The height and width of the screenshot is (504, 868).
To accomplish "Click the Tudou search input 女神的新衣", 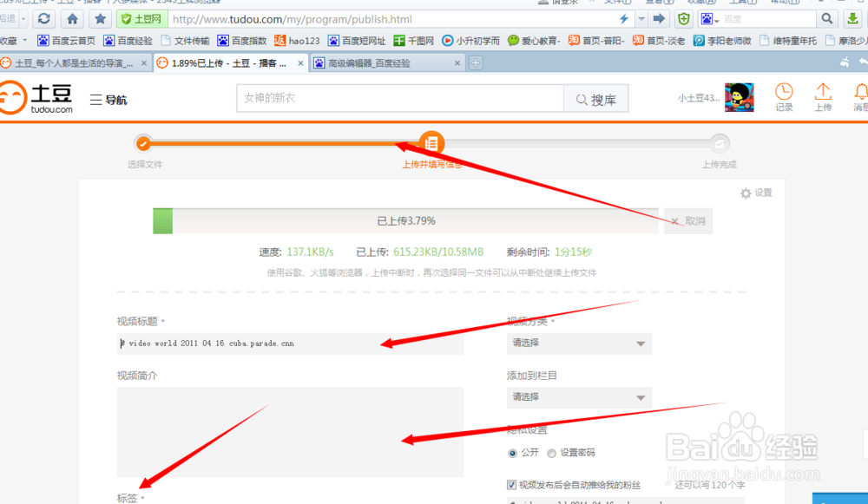I will coord(400,99).
